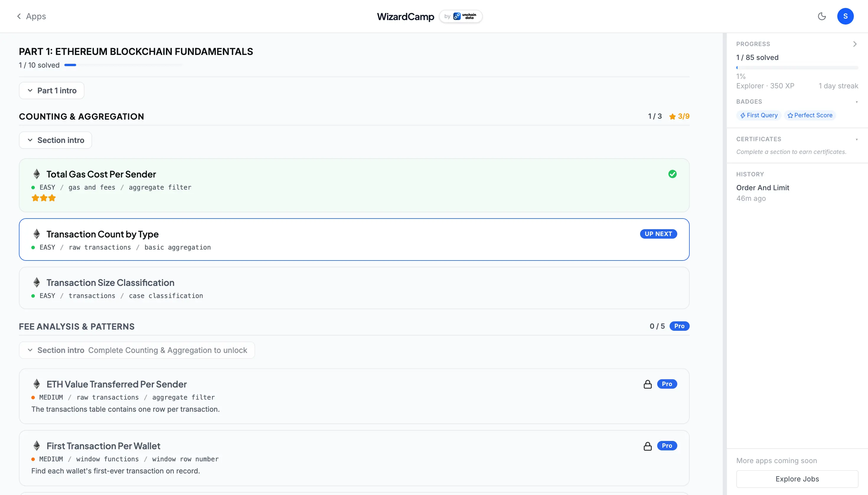Open Transaction Count by Type challenge
The height and width of the screenshot is (495, 868).
click(x=354, y=239)
